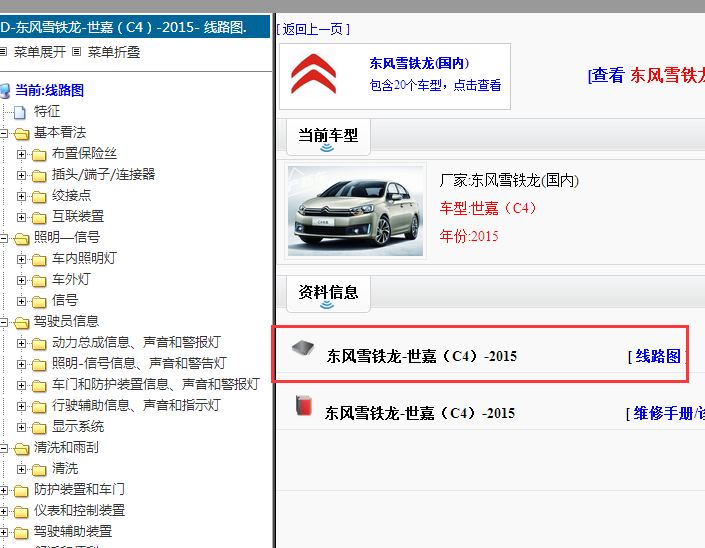Viewport: 705px width, 548px height.
Task: Click folder icon beside 车外灯
Action: pos(39,281)
